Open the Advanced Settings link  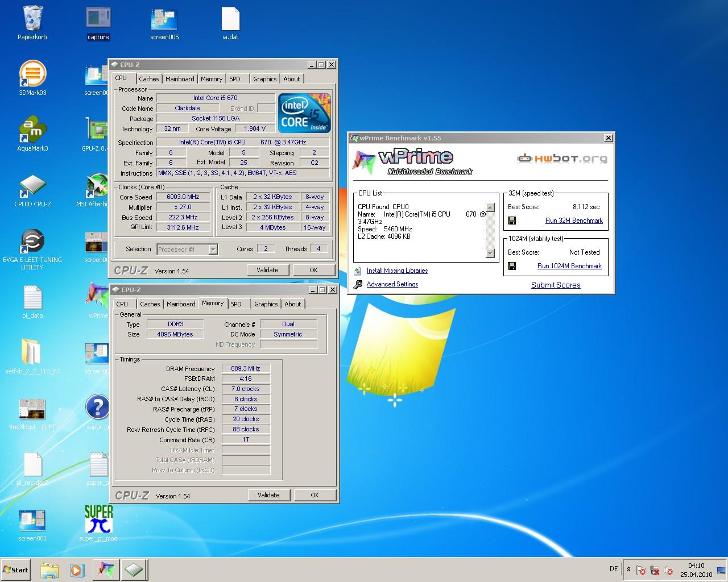tap(392, 285)
